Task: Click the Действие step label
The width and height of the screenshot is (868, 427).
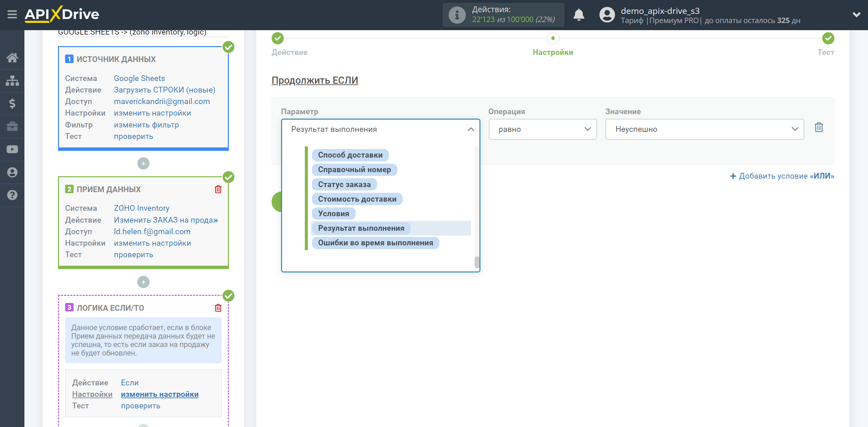Action: (290, 52)
